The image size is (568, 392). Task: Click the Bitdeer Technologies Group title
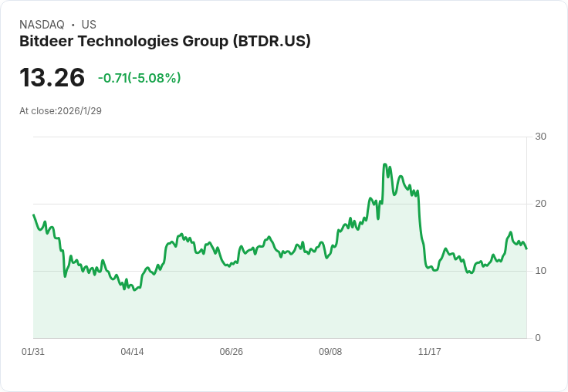point(165,42)
